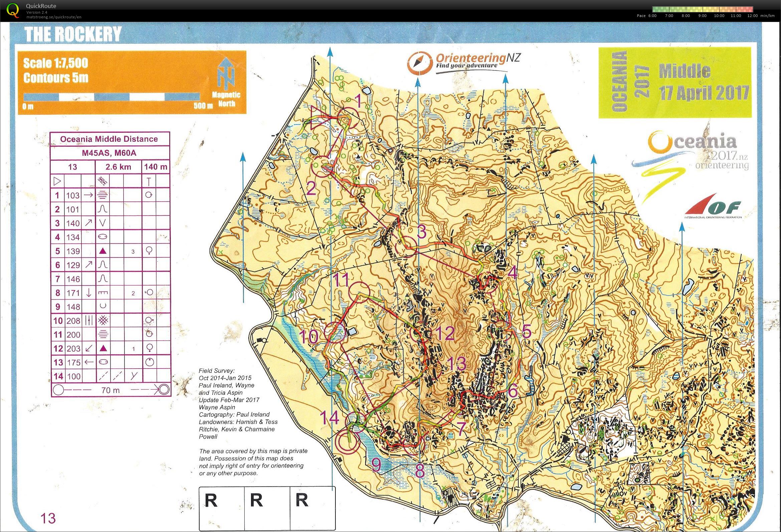
Task: Click the double-circle finish marker on map
Action: (348, 442)
